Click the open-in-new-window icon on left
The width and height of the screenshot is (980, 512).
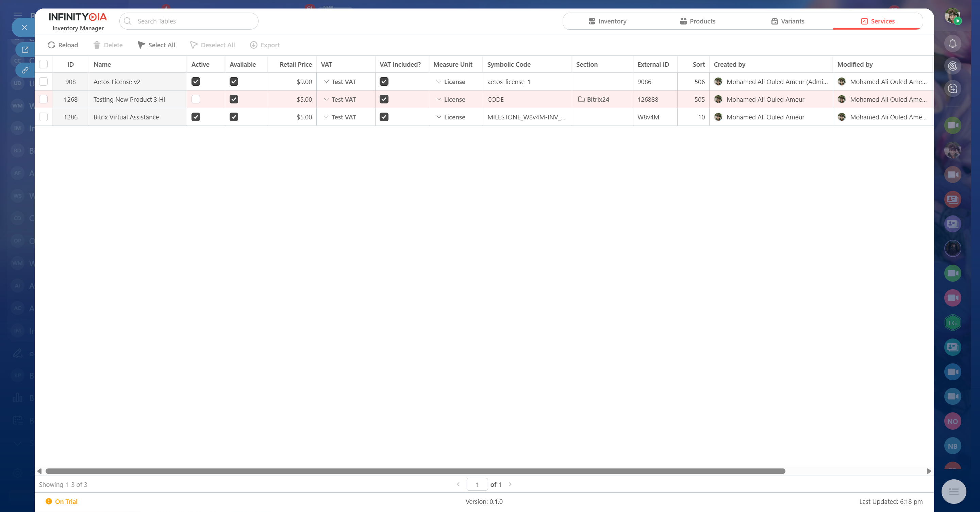coord(25,49)
